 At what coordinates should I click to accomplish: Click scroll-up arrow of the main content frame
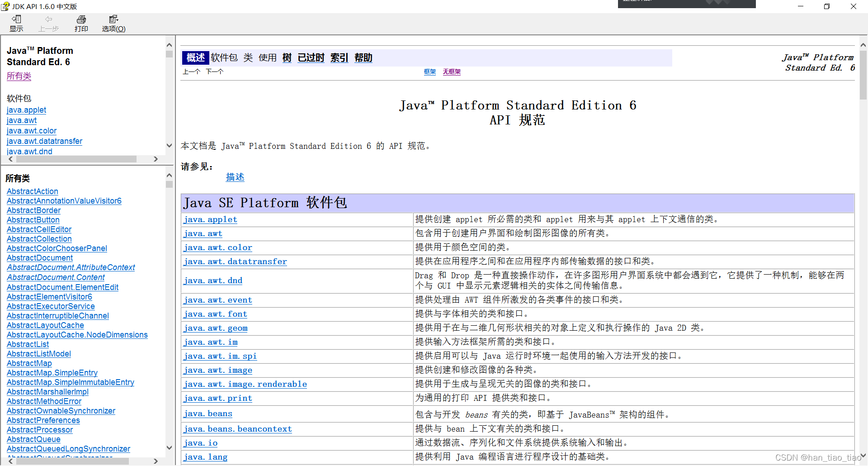tap(863, 45)
